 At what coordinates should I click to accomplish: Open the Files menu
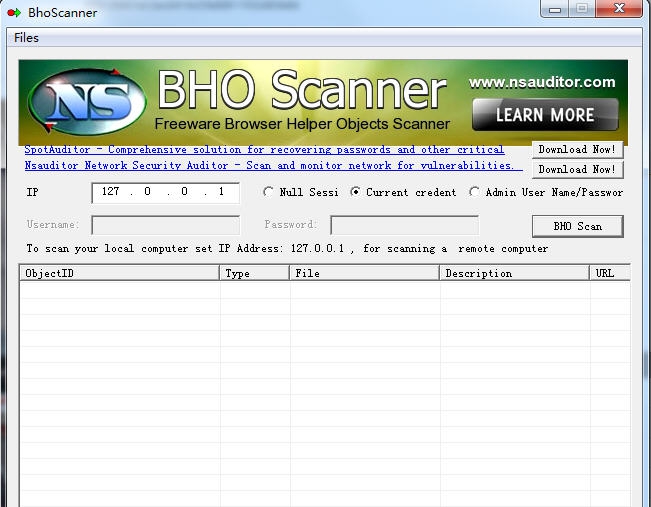pyautogui.click(x=26, y=38)
